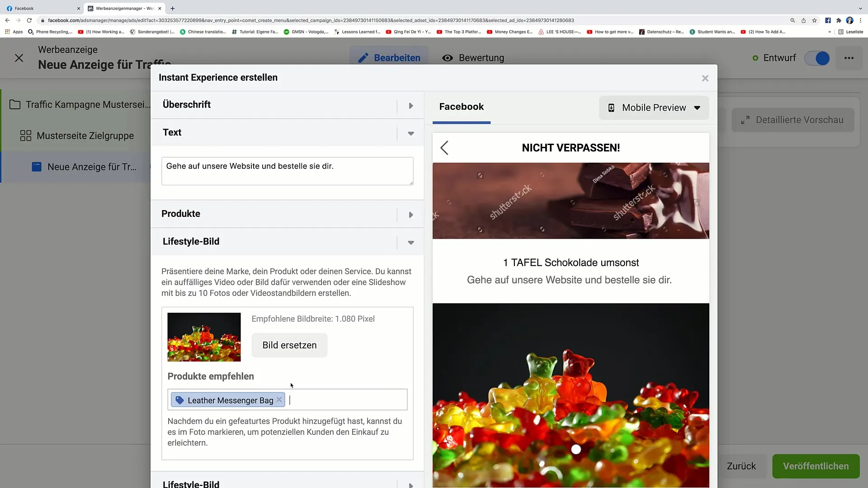868x488 pixels.
Task: Open Chrome menu three-dots
Action: click(x=860, y=20)
